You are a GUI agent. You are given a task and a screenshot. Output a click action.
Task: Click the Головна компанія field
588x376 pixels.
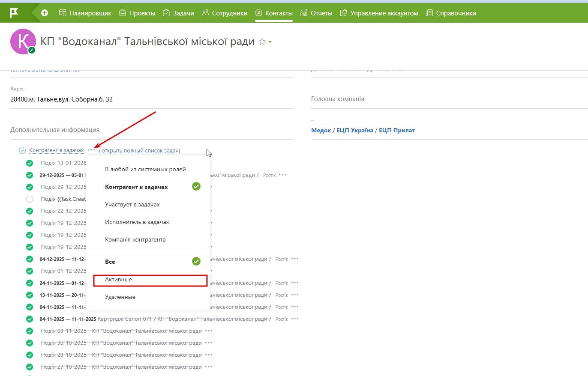point(449,99)
